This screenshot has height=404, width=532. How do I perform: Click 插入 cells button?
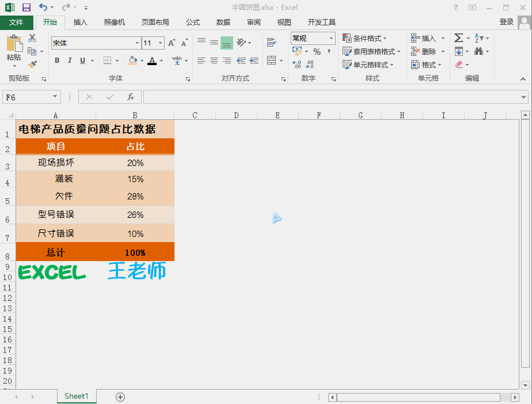coord(423,39)
